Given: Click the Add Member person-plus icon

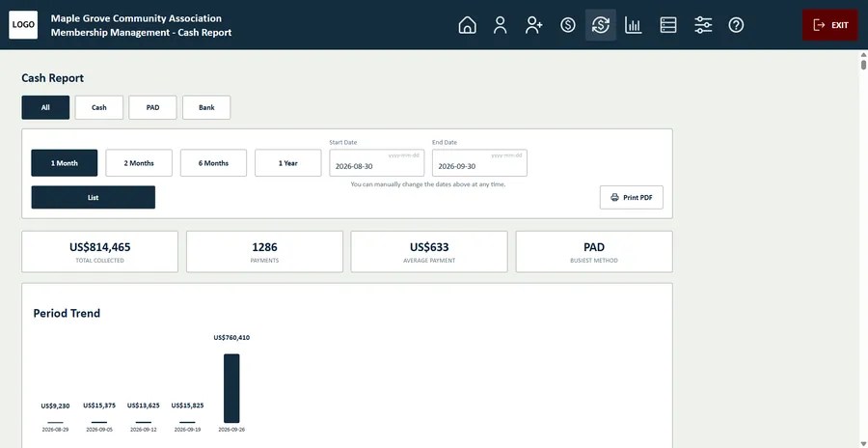Looking at the screenshot, I should [x=533, y=25].
